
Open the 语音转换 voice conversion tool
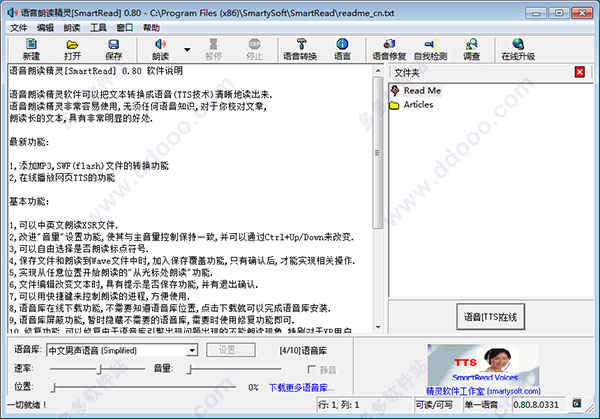click(300, 49)
